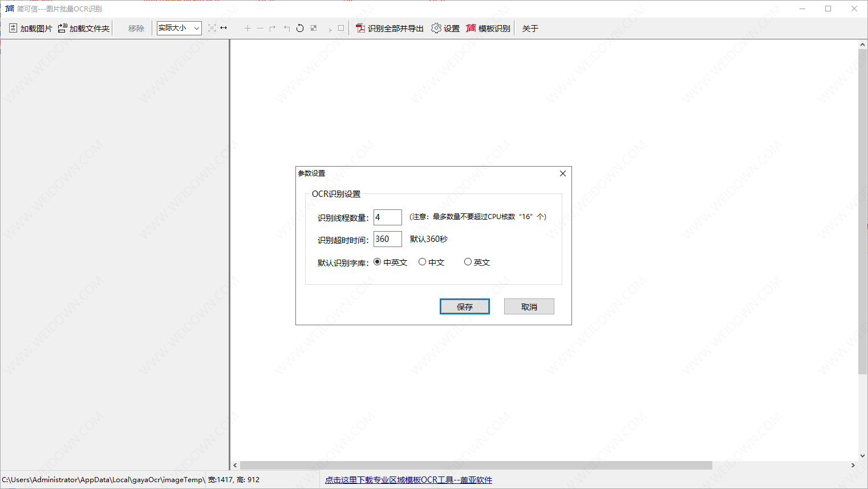Viewport: 868px width, 489px height.
Task: Click the horizontal scrollbar thumb
Action: point(476,466)
